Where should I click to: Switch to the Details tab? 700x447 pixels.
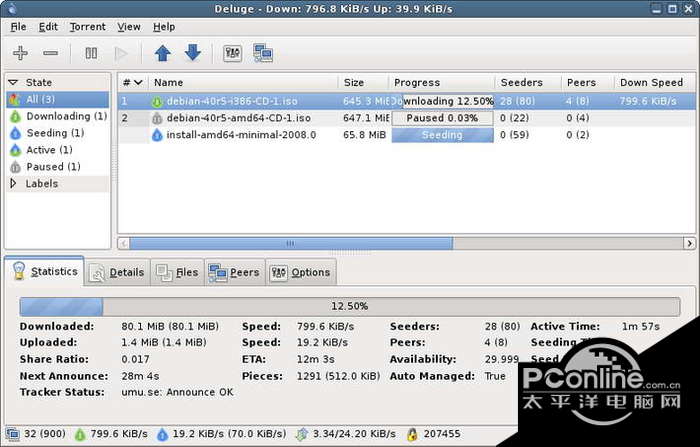pyautogui.click(x=117, y=272)
